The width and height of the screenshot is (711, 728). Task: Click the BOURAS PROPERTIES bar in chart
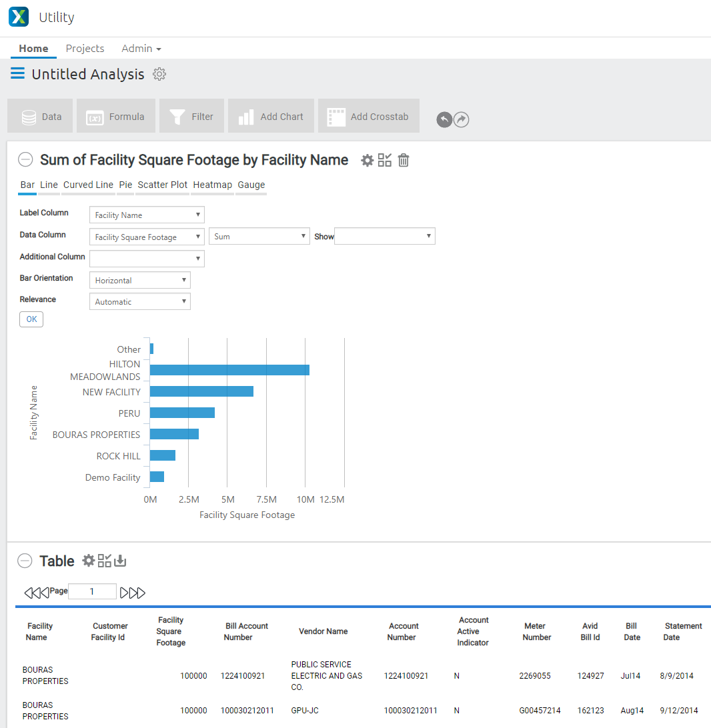click(x=174, y=434)
